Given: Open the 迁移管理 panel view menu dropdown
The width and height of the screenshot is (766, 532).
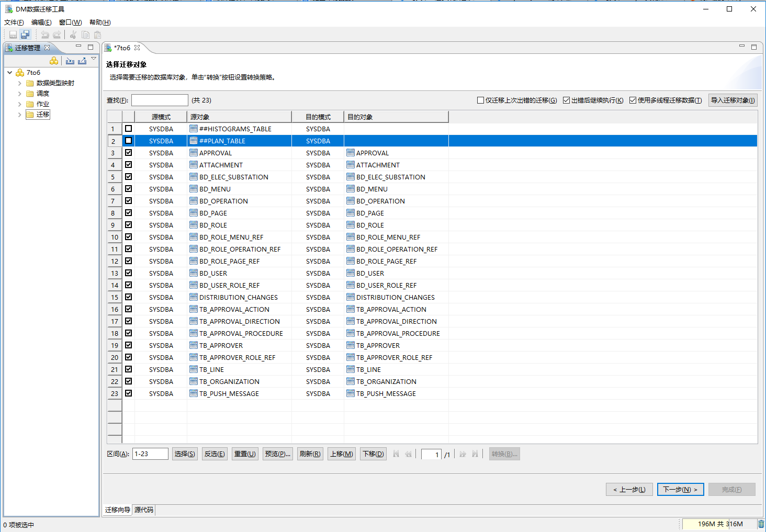Looking at the screenshot, I should click(94, 59).
